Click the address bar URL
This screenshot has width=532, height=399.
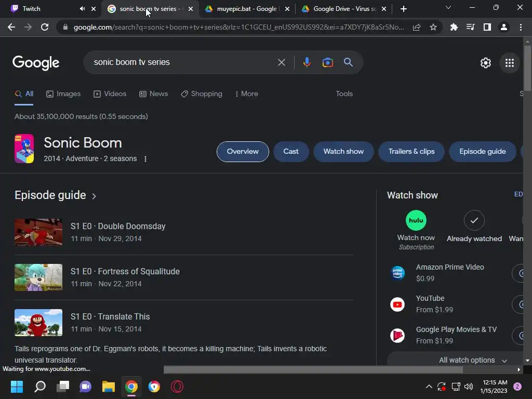coord(238,27)
